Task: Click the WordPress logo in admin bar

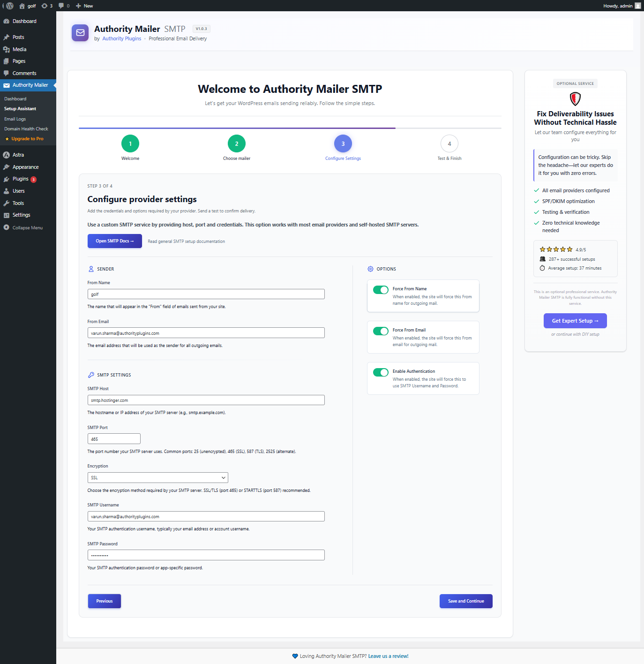Action: click(x=10, y=6)
